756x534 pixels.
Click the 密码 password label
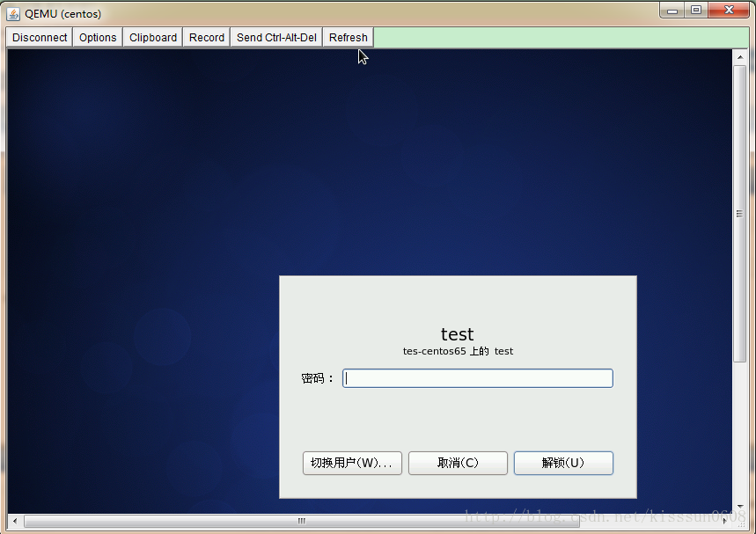[317, 378]
